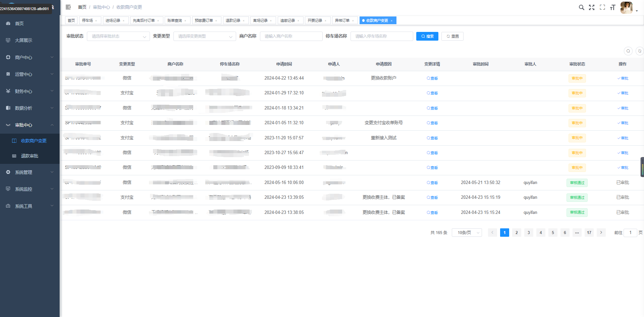644x317 pixels.
Task: Expand the 数据分析 sidebar menu
Action: 30,108
